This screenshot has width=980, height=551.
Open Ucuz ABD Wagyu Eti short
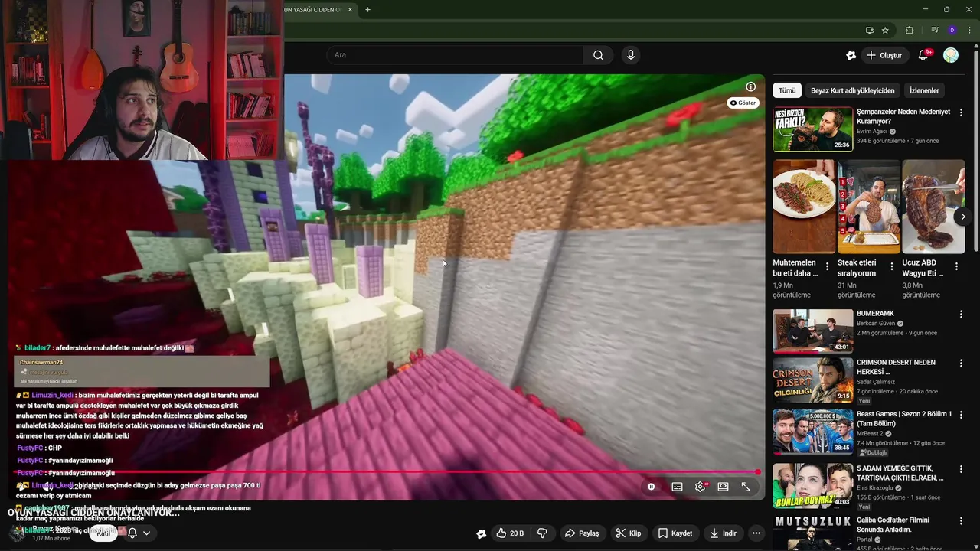coord(933,207)
